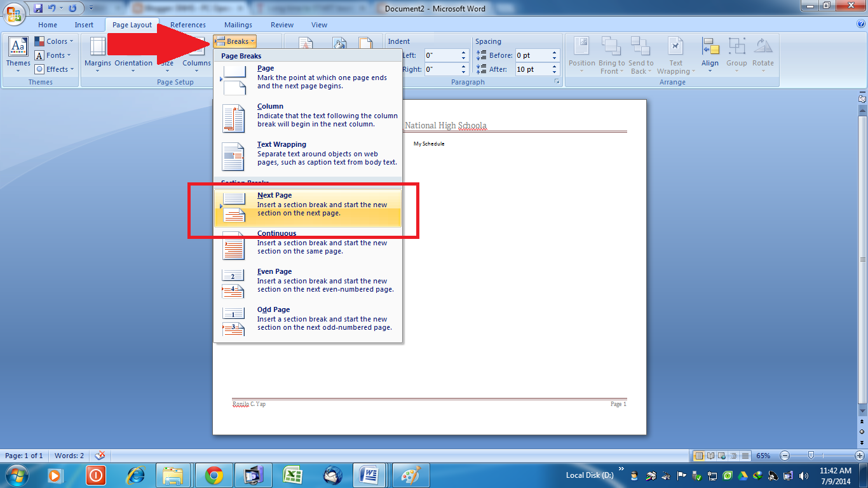Open the Text Wrapping arrange menu
868x488 pixels.
675,55
